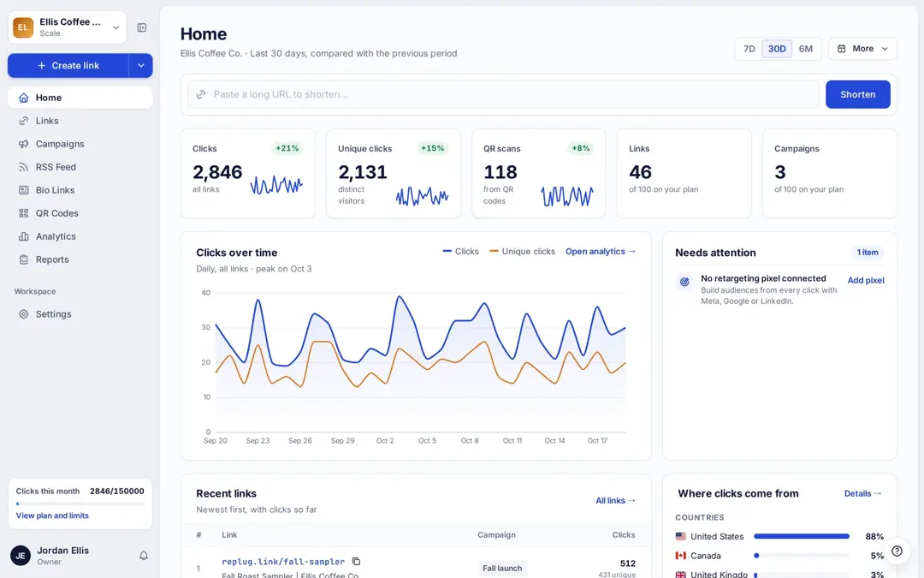Open All links
Image resolution: width=924 pixels, height=578 pixels.
[x=615, y=500]
